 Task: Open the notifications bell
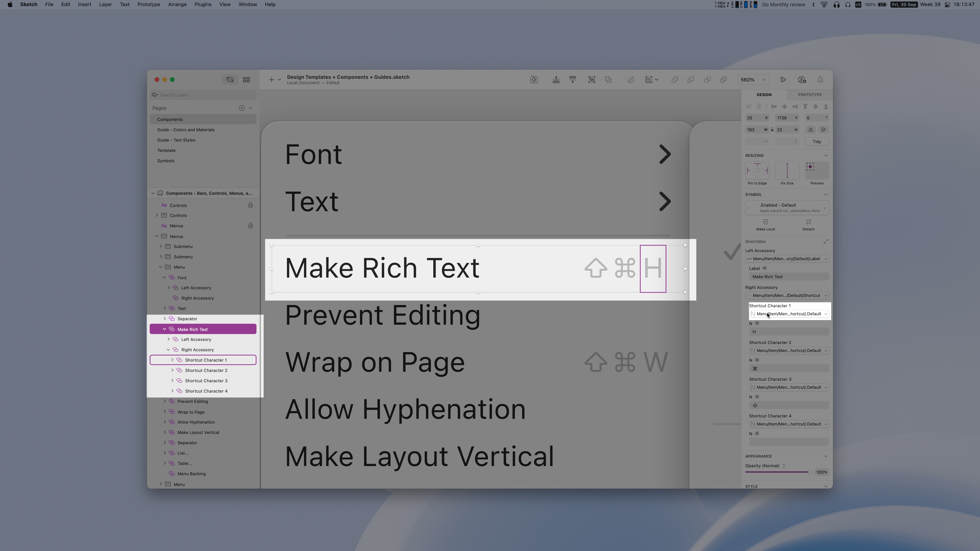click(820, 79)
